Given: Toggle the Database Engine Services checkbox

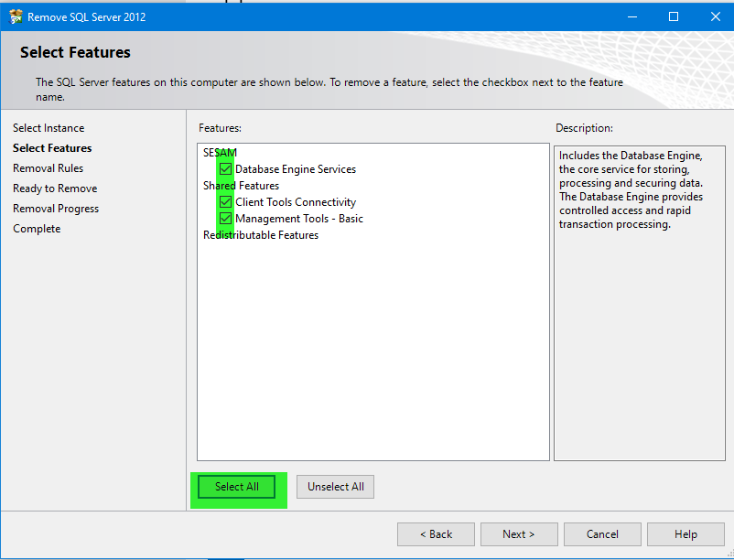Looking at the screenshot, I should pyautogui.click(x=226, y=169).
